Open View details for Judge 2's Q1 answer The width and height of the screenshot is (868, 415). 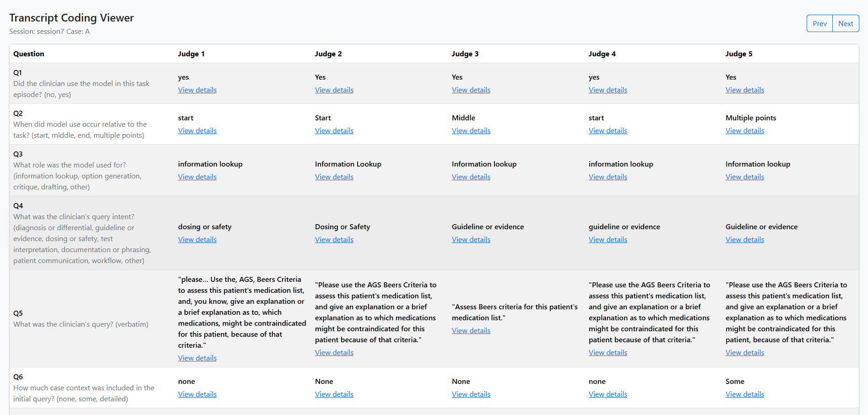pos(334,90)
